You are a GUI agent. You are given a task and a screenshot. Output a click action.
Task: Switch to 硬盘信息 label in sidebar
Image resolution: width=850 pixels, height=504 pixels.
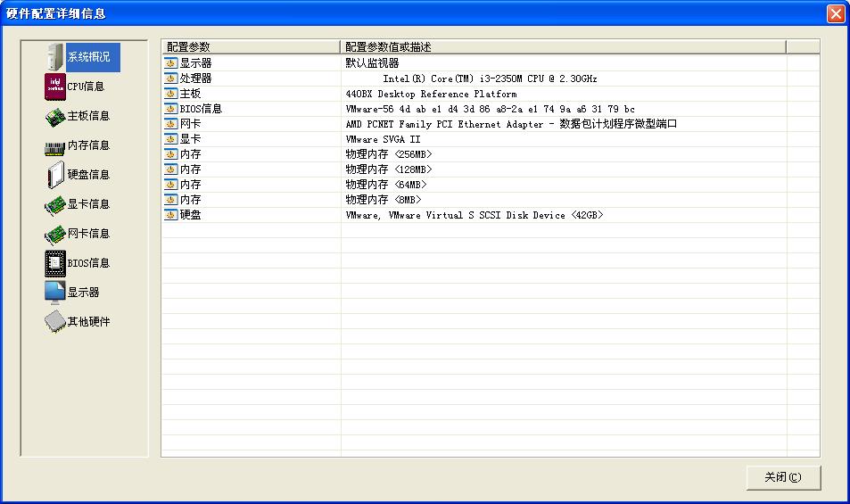(x=89, y=175)
